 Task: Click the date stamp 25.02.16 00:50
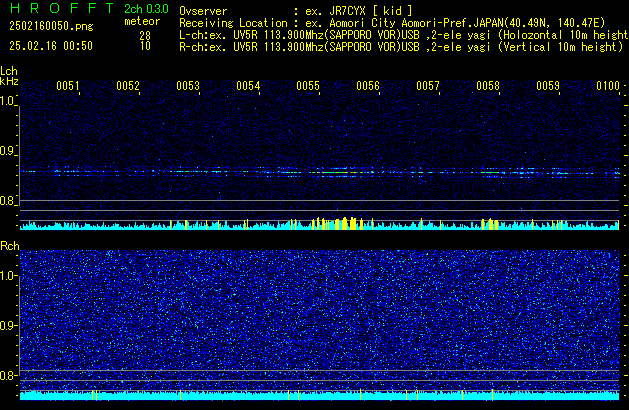[x=51, y=46]
